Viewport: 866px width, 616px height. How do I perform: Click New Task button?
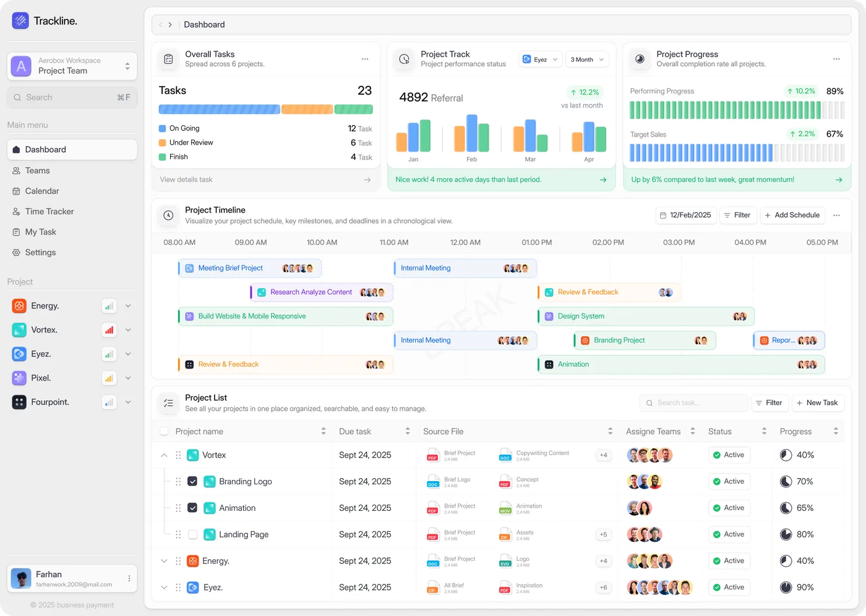click(x=817, y=403)
